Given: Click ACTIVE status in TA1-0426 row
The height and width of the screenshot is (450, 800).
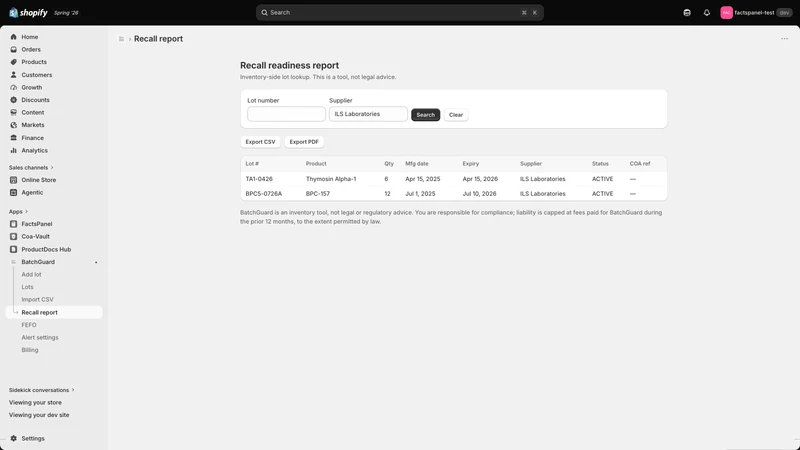Looking at the screenshot, I should coord(603,179).
